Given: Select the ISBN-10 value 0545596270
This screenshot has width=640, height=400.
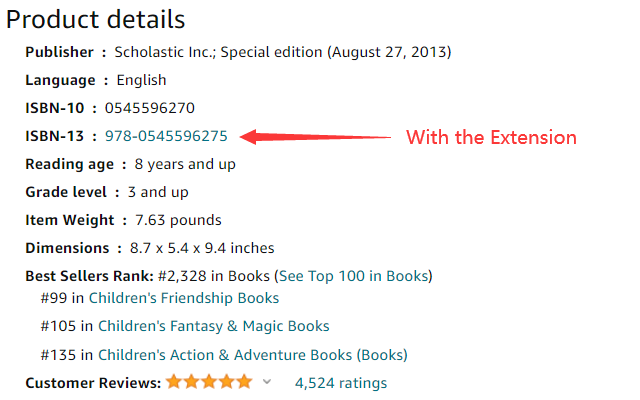Looking at the screenshot, I should click(x=157, y=108).
